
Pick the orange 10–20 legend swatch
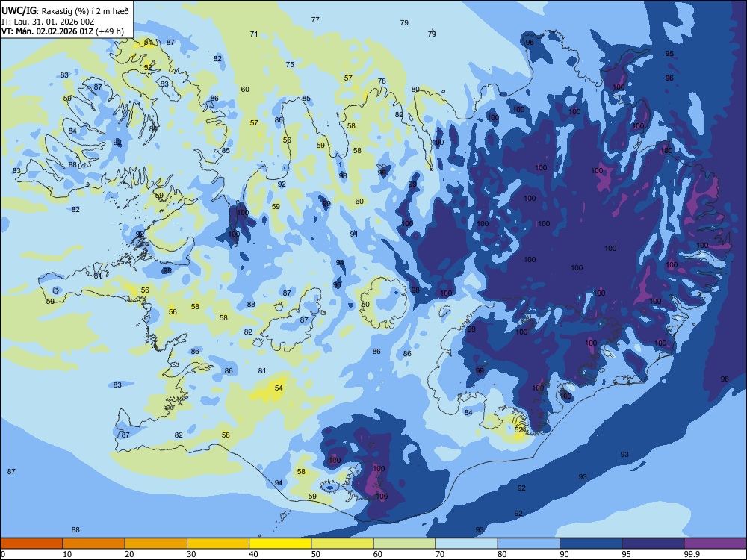94,544
